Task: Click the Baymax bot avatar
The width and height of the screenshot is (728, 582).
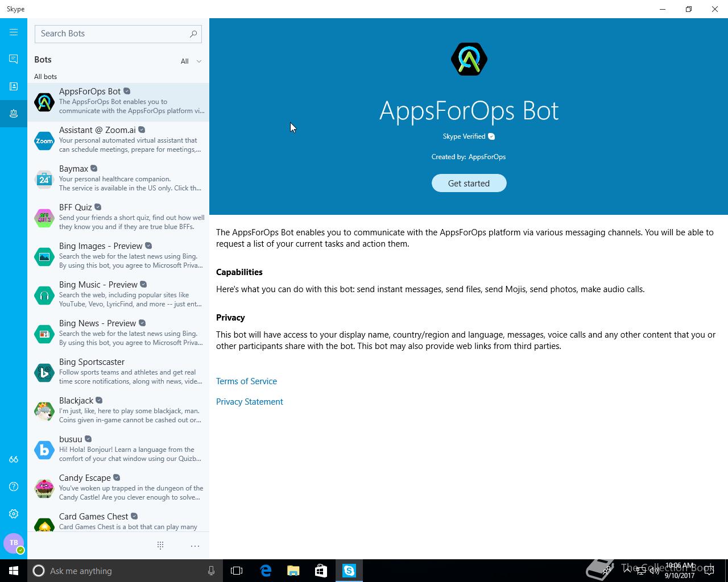Action: click(44, 180)
